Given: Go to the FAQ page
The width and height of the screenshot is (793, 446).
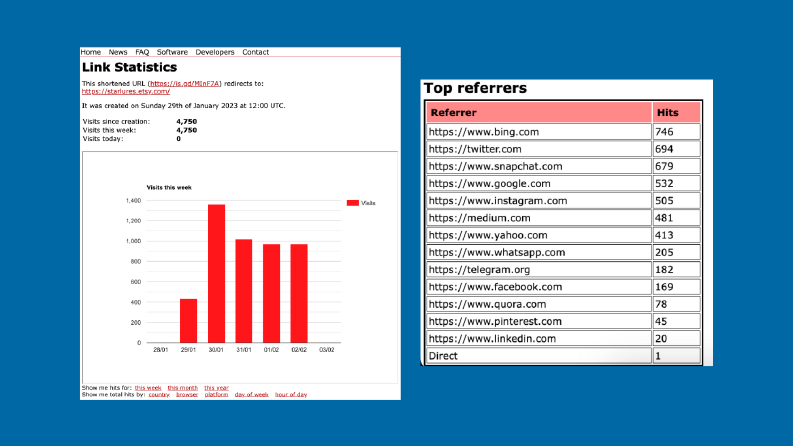Looking at the screenshot, I should (x=142, y=52).
